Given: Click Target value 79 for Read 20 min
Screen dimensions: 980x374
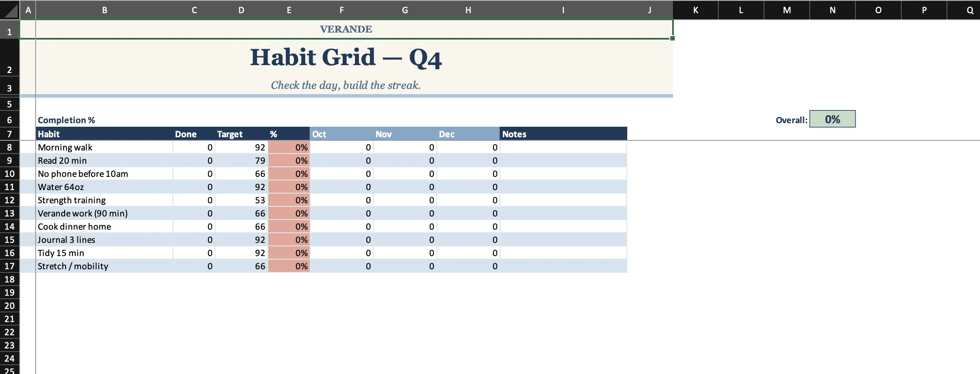Looking at the screenshot, I should click(x=241, y=160).
